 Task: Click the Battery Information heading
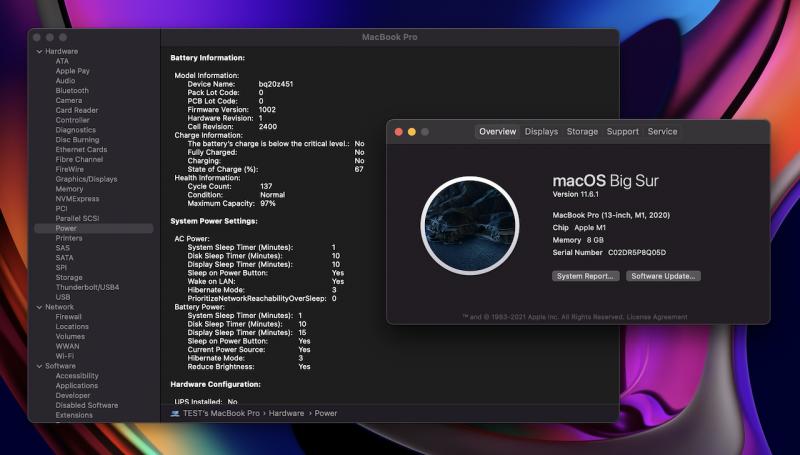(x=208, y=58)
